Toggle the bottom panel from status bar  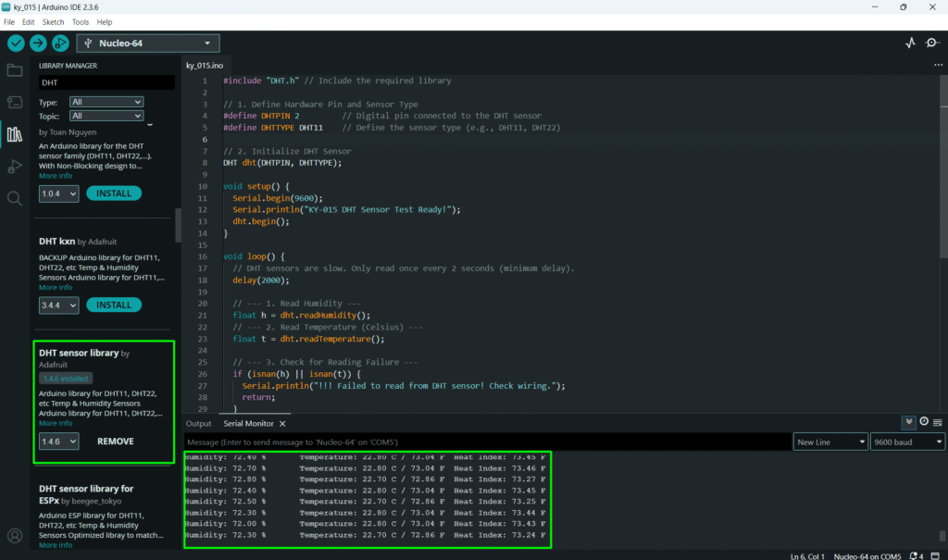pyautogui.click(x=934, y=555)
